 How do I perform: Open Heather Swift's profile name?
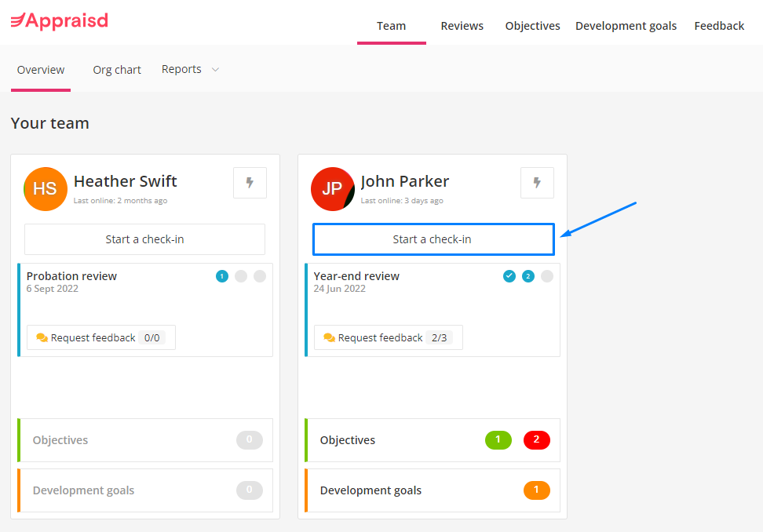pyautogui.click(x=126, y=181)
